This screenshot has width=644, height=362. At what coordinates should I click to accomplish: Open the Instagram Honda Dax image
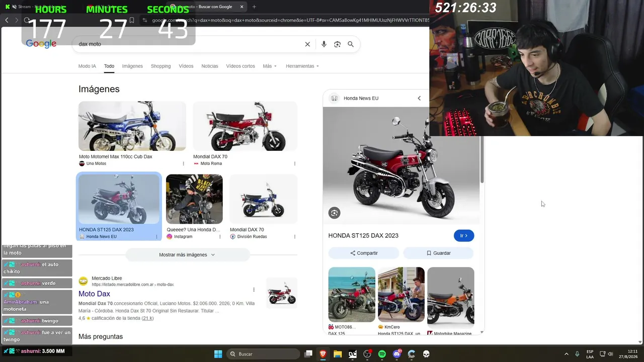coord(194,199)
